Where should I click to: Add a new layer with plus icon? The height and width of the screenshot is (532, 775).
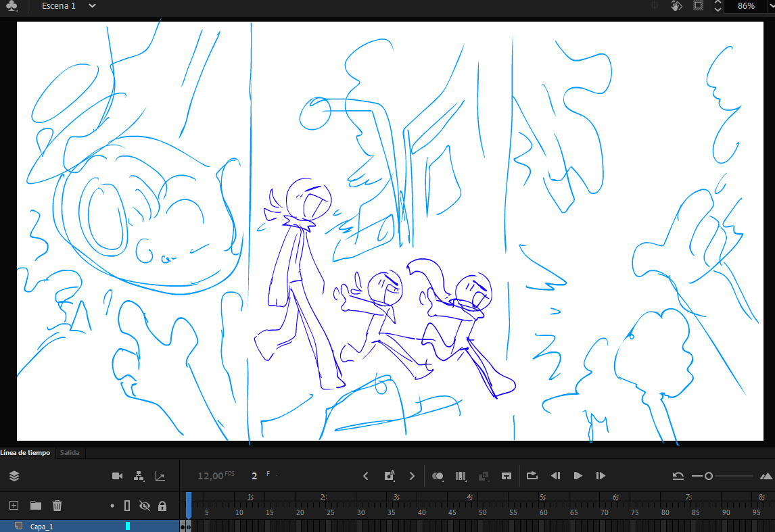coord(14,505)
